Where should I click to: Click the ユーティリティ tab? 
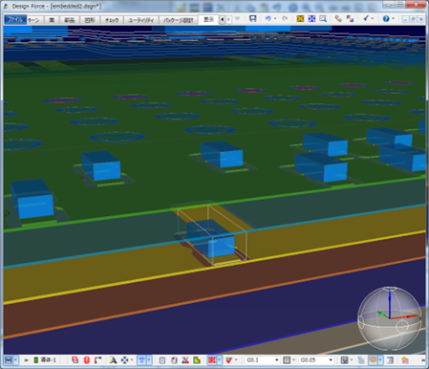[x=141, y=20]
